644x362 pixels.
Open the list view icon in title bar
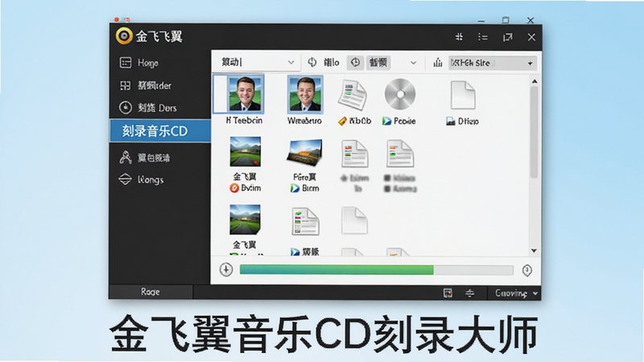[x=483, y=37]
